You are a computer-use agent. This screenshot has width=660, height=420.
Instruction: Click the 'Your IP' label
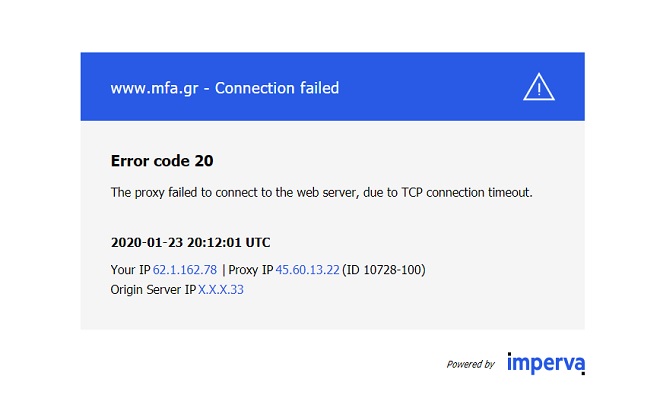click(130, 270)
